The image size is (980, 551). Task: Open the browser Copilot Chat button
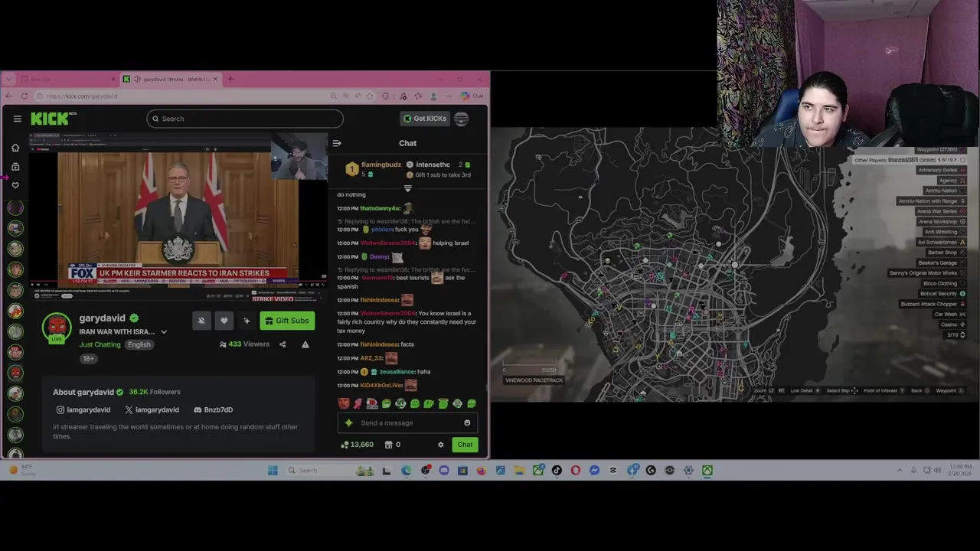pos(472,96)
